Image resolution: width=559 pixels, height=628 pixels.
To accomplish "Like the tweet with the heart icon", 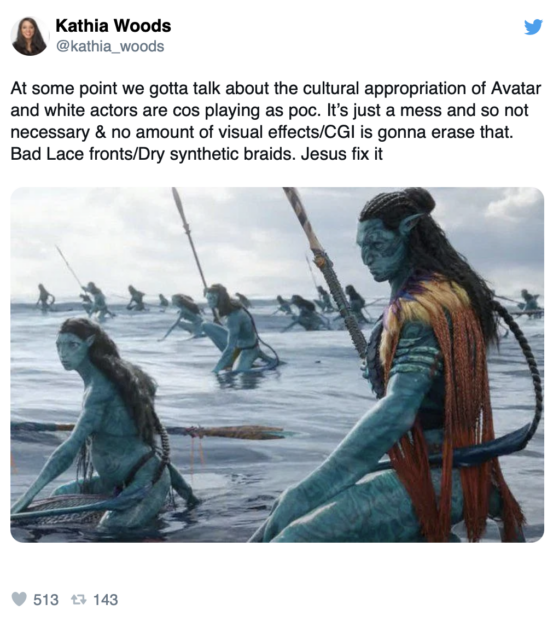I will 19,599.
